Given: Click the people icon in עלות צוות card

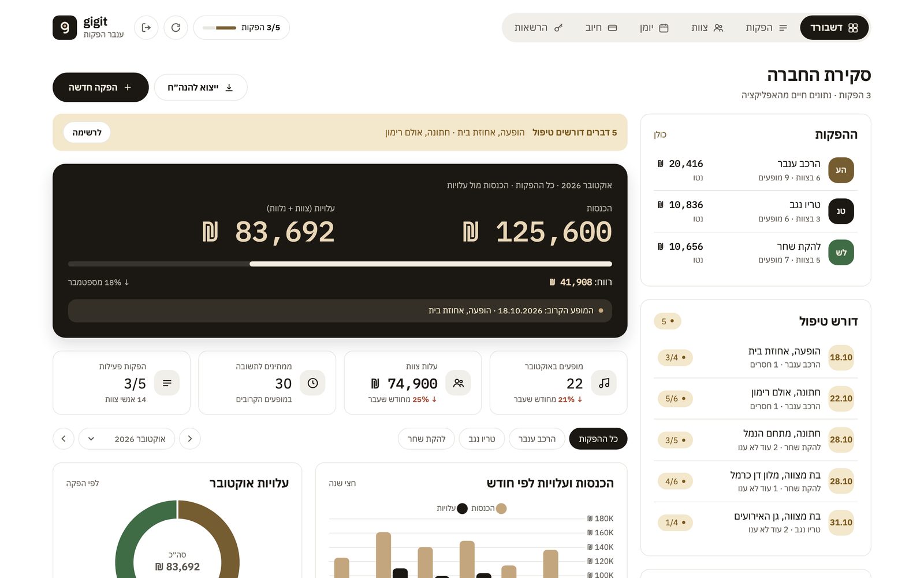Looking at the screenshot, I should pos(459,383).
